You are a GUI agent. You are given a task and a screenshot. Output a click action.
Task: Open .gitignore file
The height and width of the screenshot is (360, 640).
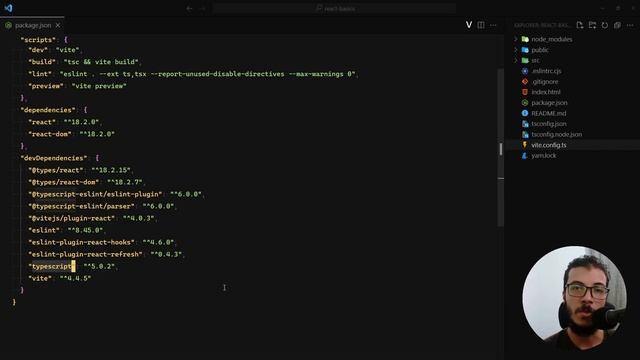544,82
